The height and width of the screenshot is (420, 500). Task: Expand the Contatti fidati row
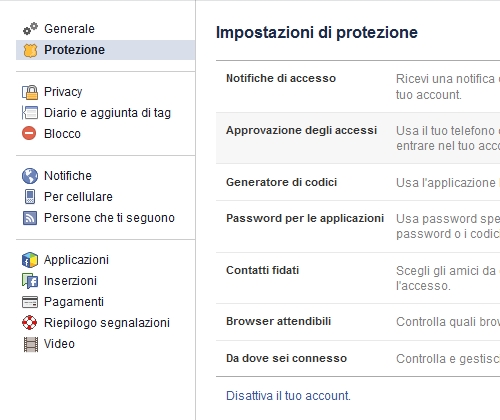pos(358,278)
